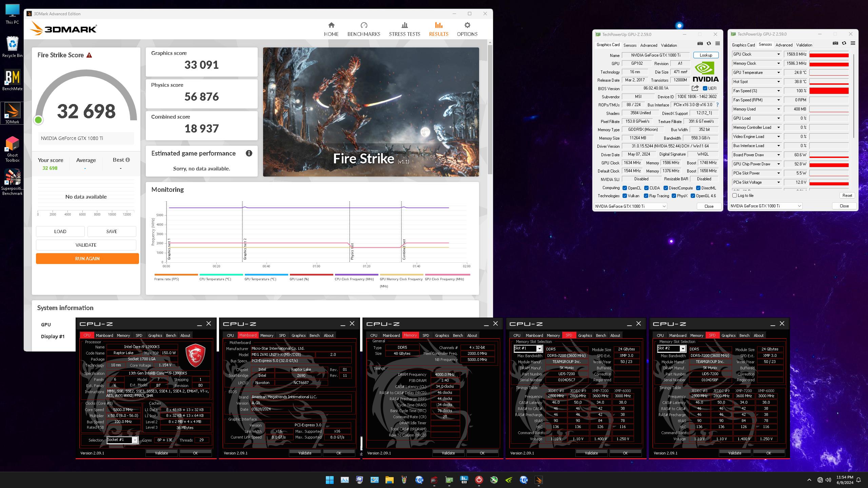Click the LOAD button in 3DMark

60,231
